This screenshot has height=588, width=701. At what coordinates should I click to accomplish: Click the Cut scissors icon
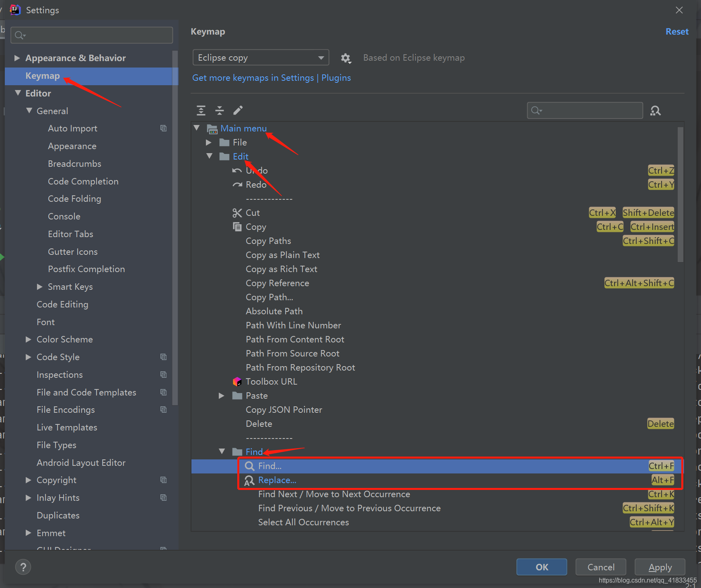tap(237, 213)
